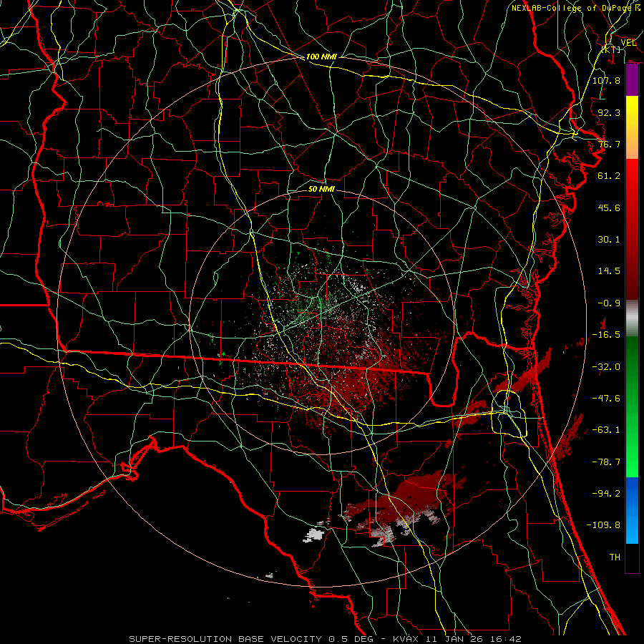
Task: Click the -47.6 velocity scale value
Action: (x=606, y=399)
